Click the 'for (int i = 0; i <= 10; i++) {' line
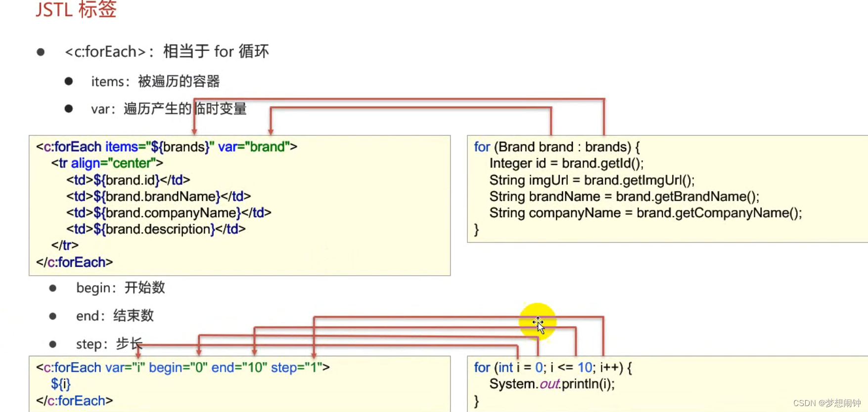Image resolution: width=868 pixels, height=412 pixels. (x=553, y=368)
